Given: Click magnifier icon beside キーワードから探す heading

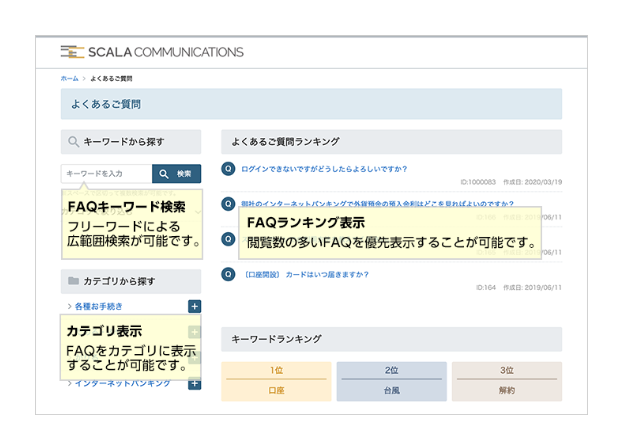Looking at the screenshot, I should point(73,143).
